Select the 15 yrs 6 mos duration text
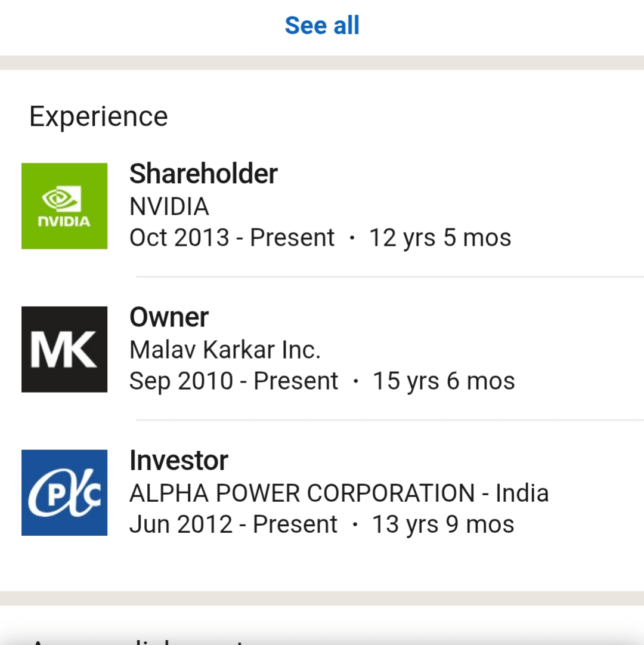644x645 pixels. [x=444, y=381]
